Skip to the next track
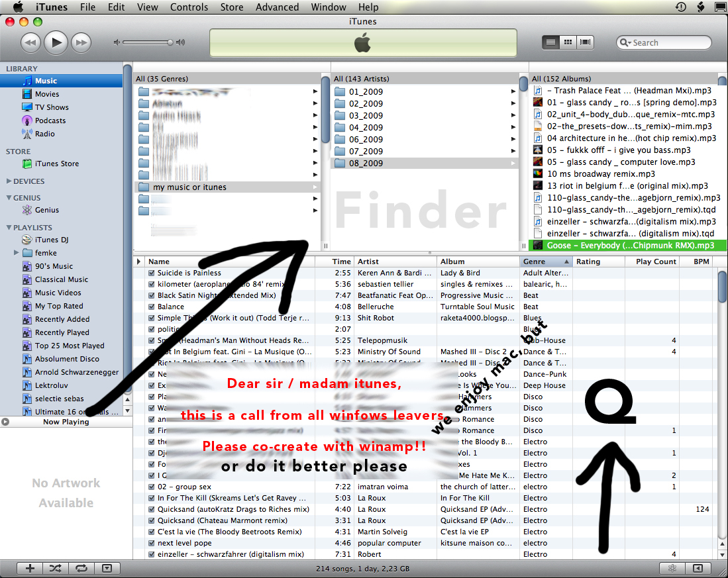 click(81, 42)
